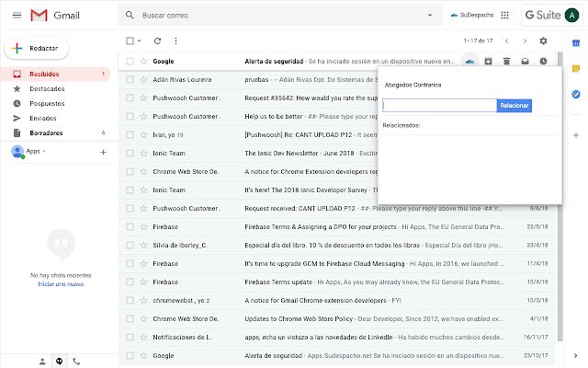The image size is (588, 368).
Task: Open the contacts person icon at bottom
Action: [42, 362]
